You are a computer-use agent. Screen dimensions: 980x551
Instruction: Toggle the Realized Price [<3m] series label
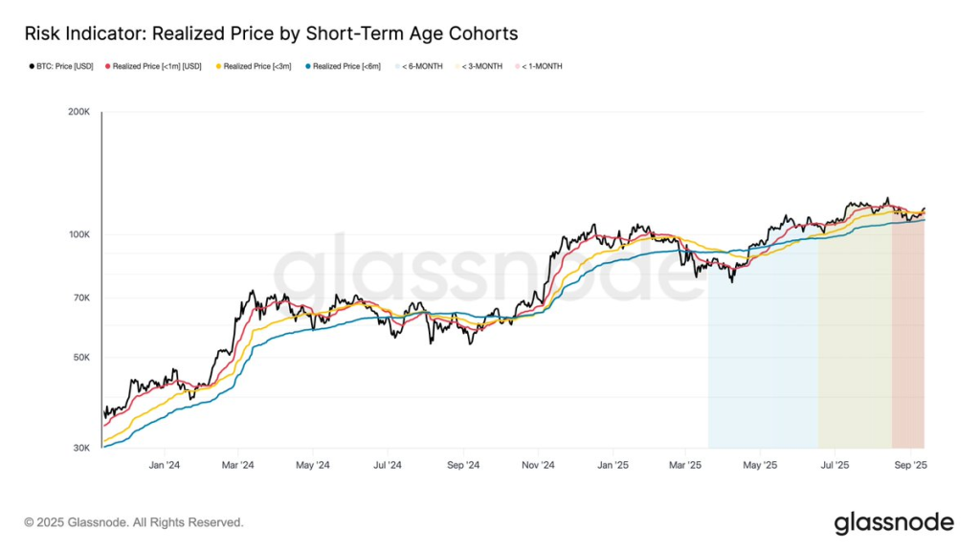point(256,66)
